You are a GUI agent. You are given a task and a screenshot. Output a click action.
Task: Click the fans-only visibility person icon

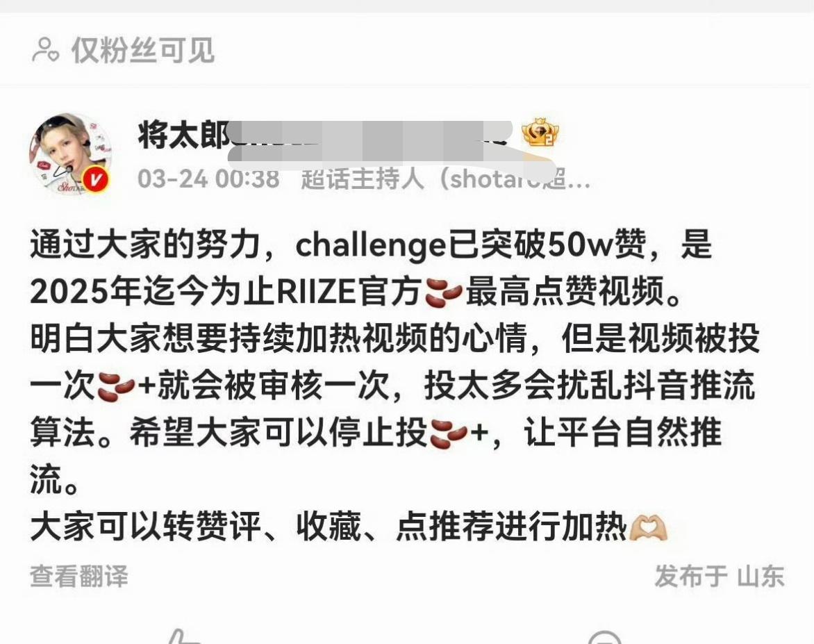45,51
